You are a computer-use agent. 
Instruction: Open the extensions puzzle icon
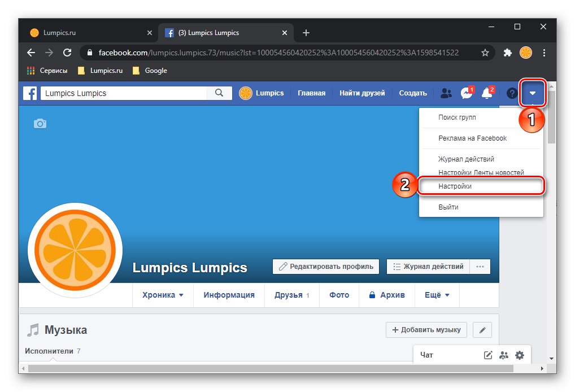507,53
